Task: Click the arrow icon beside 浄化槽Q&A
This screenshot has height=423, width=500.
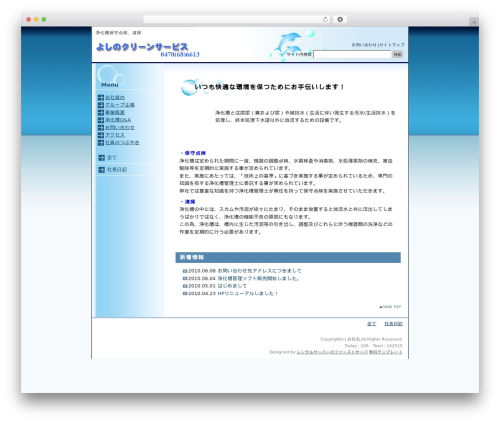Action: point(101,120)
